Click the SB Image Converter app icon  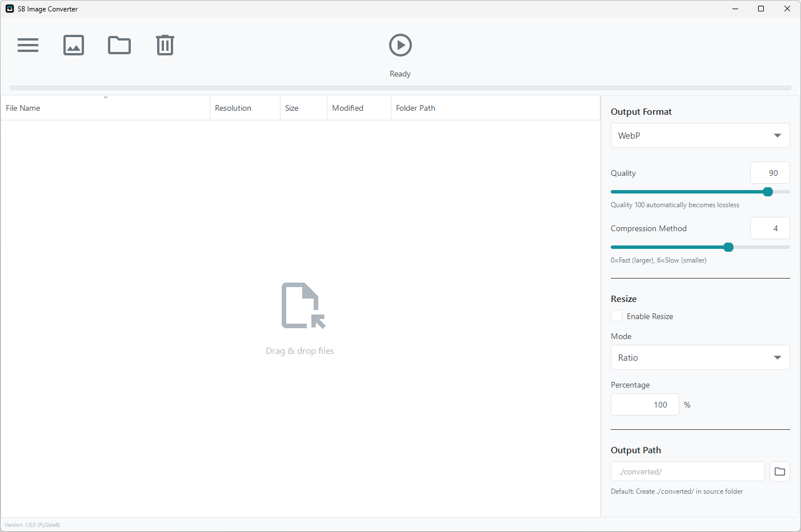tap(10, 9)
